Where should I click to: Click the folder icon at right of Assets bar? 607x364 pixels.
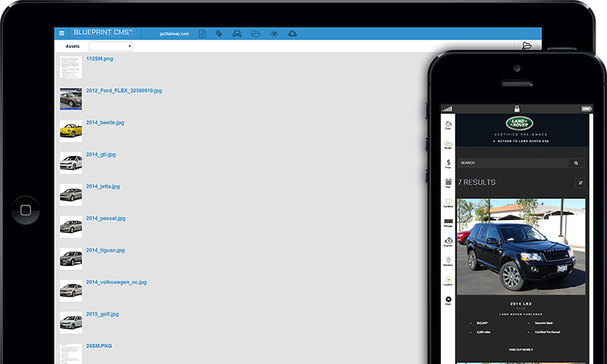coord(527,46)
